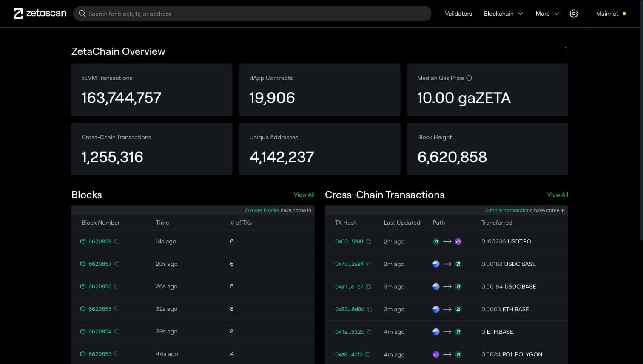
Task: Open settings via the gear icon
Action: [573, 14]
